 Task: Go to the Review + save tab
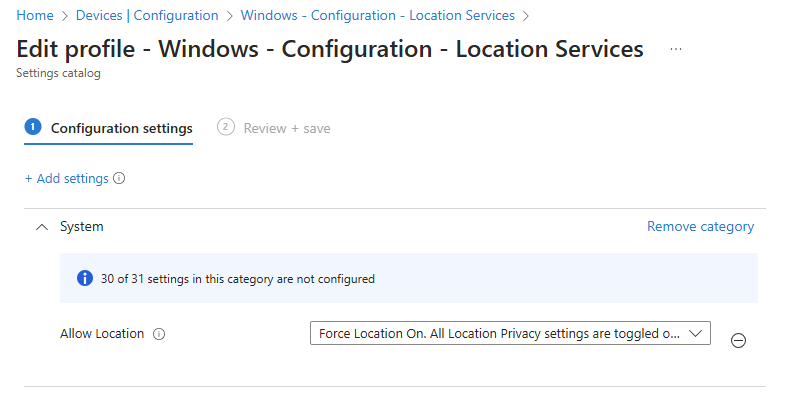[287, 128]
